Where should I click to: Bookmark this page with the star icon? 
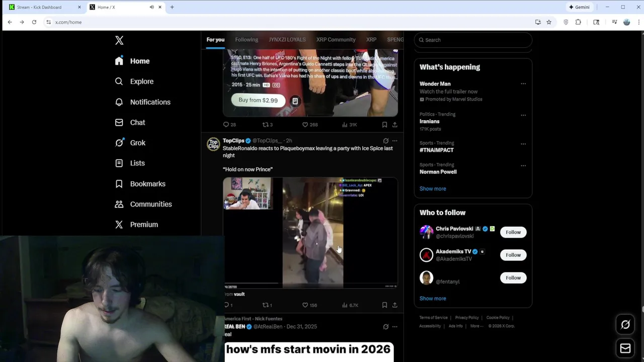pyautogui.click(x=549, y=22)
